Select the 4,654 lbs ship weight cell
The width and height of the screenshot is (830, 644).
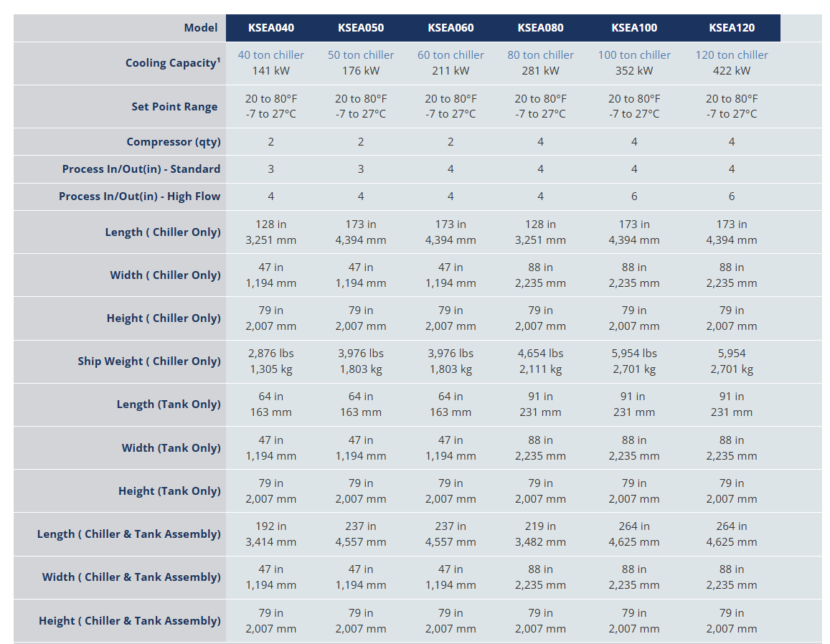(x=540, y=354)
